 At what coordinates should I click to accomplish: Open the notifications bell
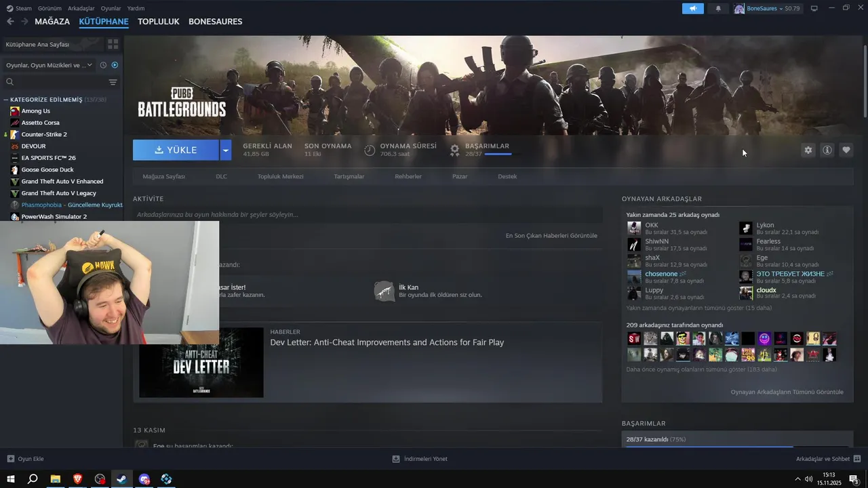click(718, 9)
